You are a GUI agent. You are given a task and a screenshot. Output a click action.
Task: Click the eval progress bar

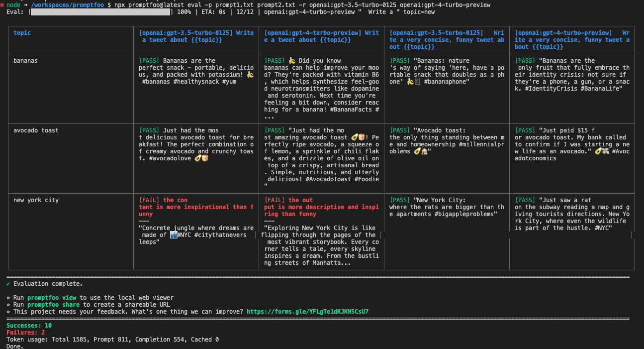101,11
